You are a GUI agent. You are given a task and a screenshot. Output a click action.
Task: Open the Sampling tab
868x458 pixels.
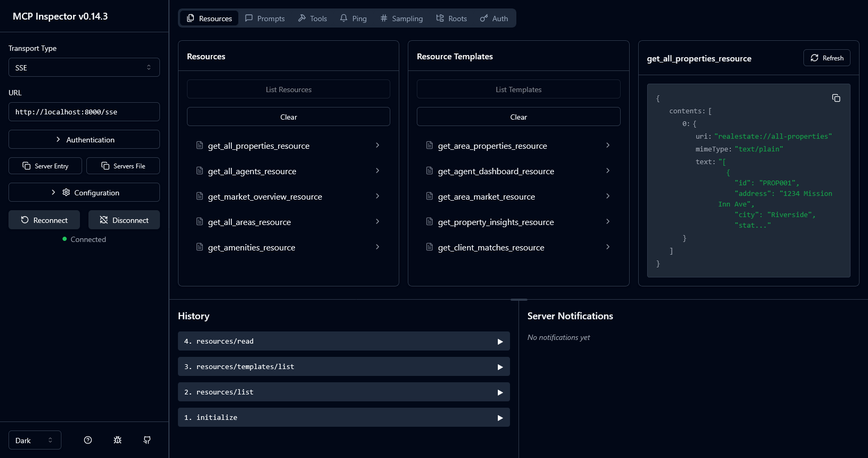click(x=401, y=19)
